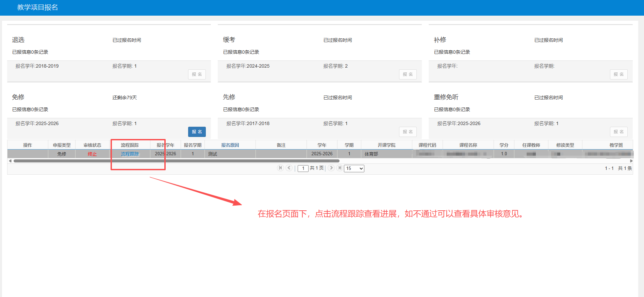Open rows-per-page dropdown showing 15
This screenshot has width=644, height=297.
click(x=354, y=169)
